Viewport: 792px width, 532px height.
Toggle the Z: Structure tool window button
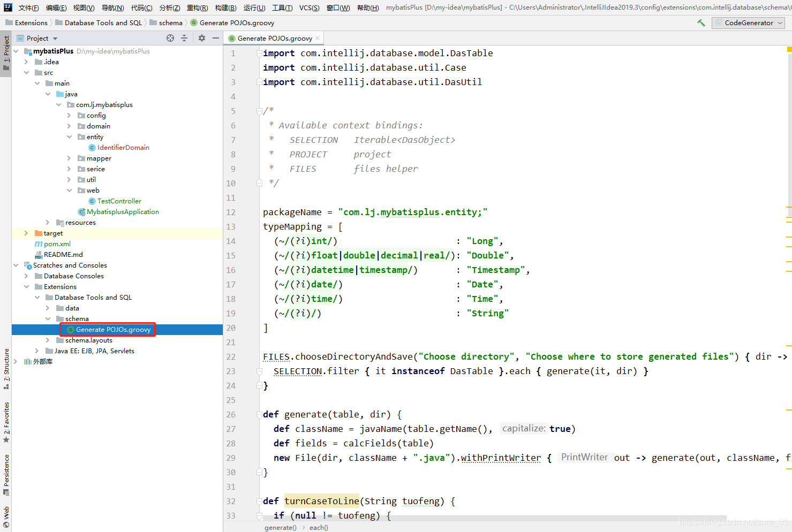(6, 369)
